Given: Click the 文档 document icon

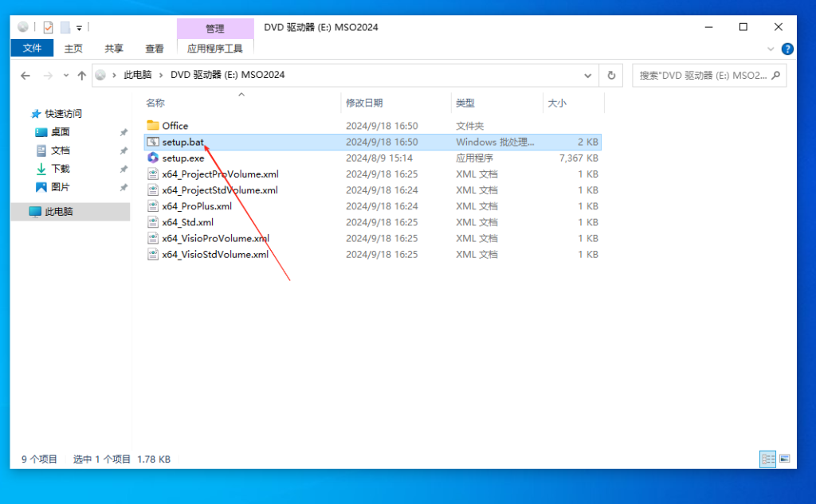Looking at the screenshot, I should pyautogui.click(x=41, y=150).
